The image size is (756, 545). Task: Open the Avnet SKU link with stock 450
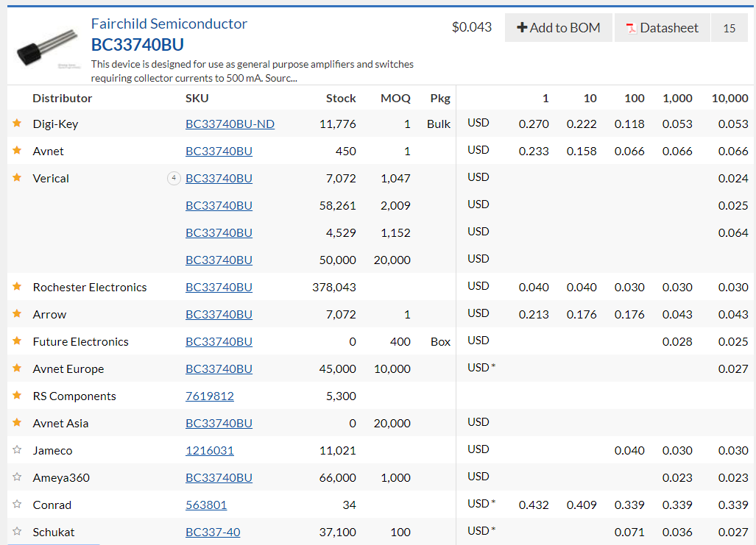tap(219, 151)
